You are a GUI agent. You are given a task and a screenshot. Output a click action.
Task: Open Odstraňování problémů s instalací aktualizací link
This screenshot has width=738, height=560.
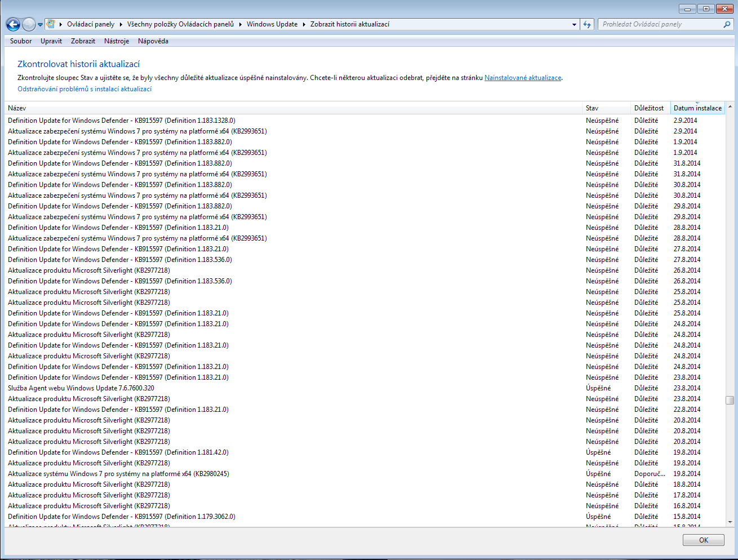click(85, 89)
